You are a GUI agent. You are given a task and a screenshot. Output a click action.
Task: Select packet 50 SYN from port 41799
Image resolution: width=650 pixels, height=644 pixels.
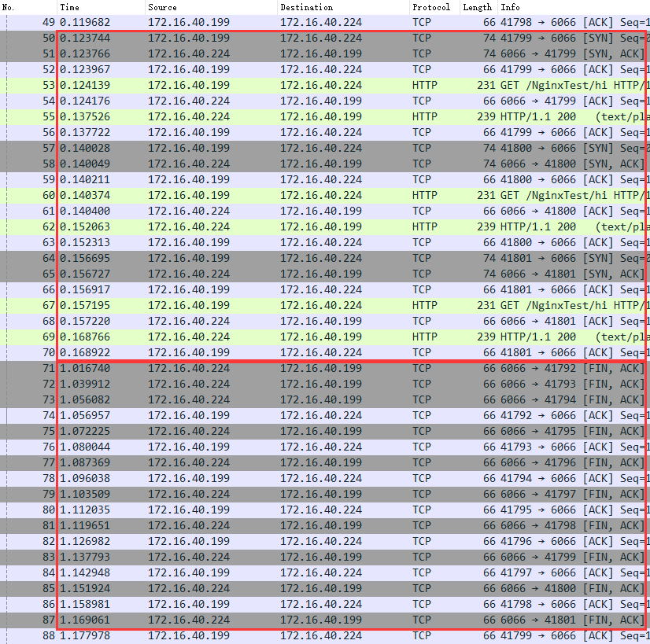(x=325, y=38)
